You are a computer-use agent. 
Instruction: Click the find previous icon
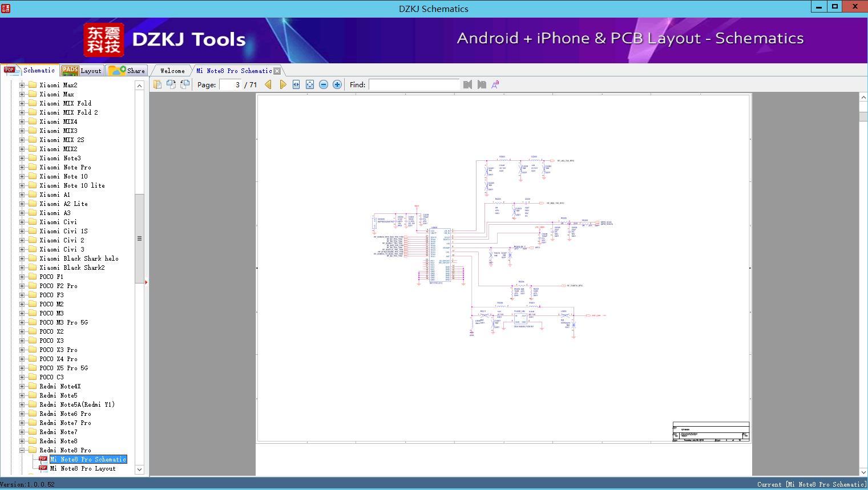click(468, 84)
